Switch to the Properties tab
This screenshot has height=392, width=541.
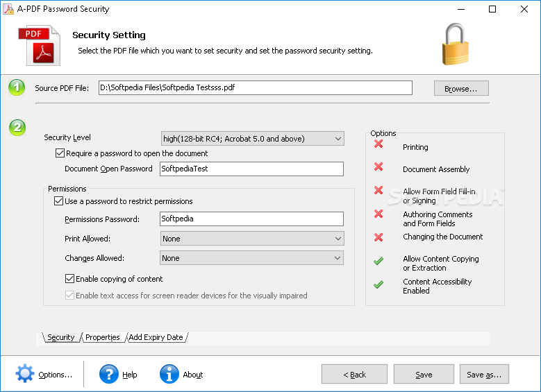point(103,337)
